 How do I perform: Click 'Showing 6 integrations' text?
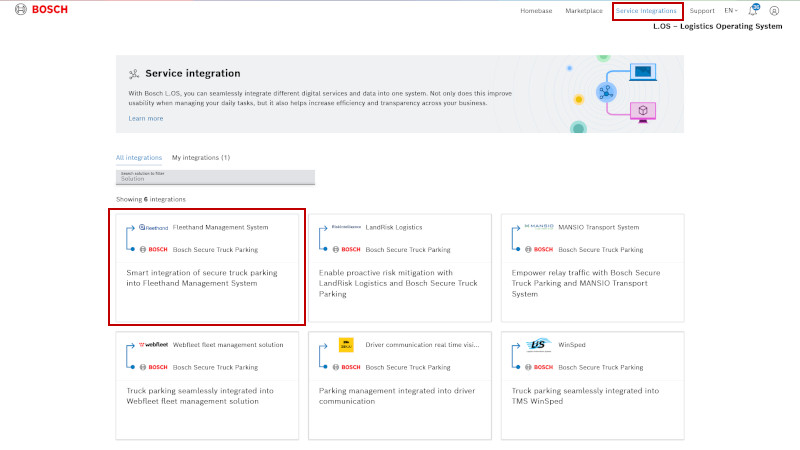pos(151,199)
